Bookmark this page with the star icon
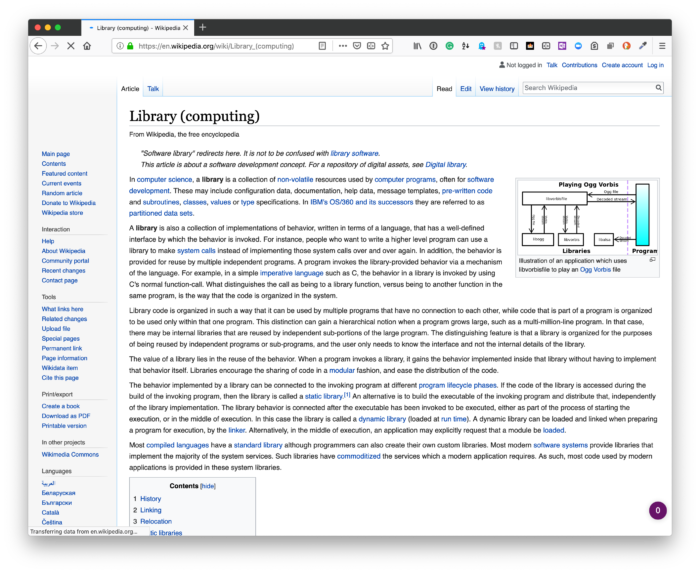Viewport: 700px width, 573px height. click(385, 46)
